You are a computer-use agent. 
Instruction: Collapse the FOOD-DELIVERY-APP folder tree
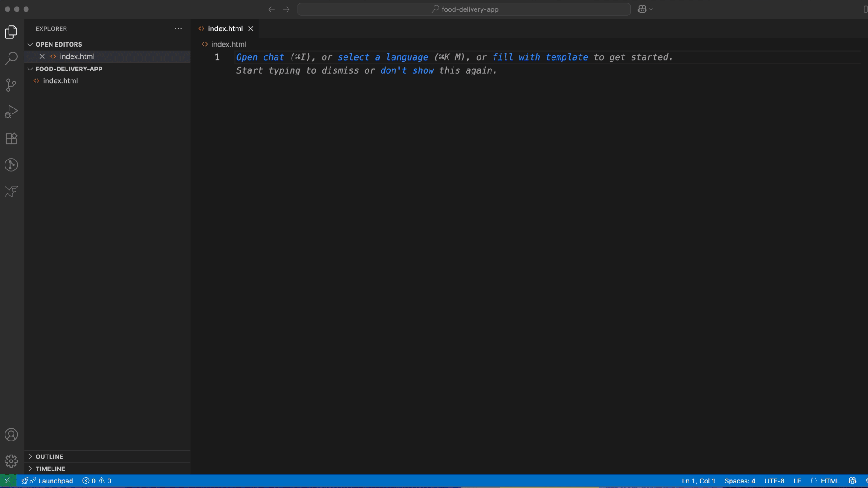click(x=30, y=69)
